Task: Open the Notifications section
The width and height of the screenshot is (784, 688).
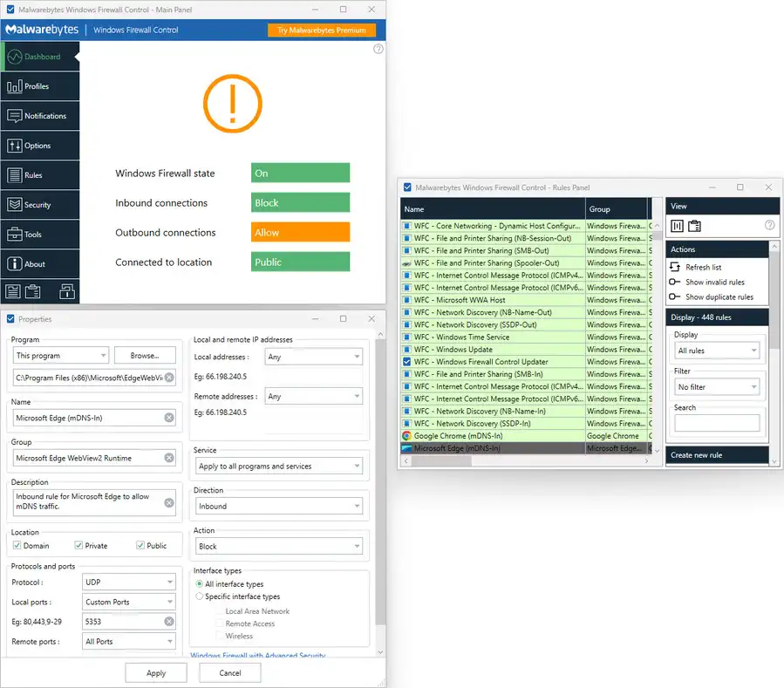Action: tap(39, 115)
